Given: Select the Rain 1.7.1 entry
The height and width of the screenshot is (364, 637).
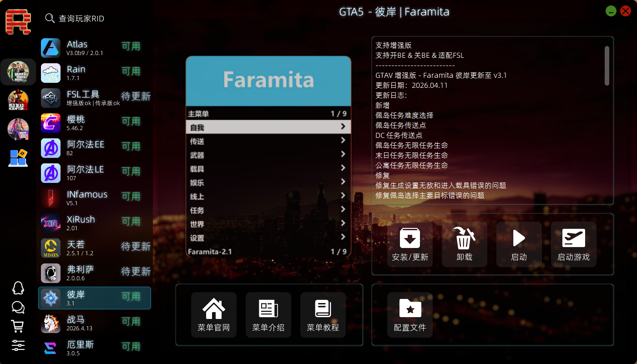Looking at the screenshot, I should pos(95,73).
